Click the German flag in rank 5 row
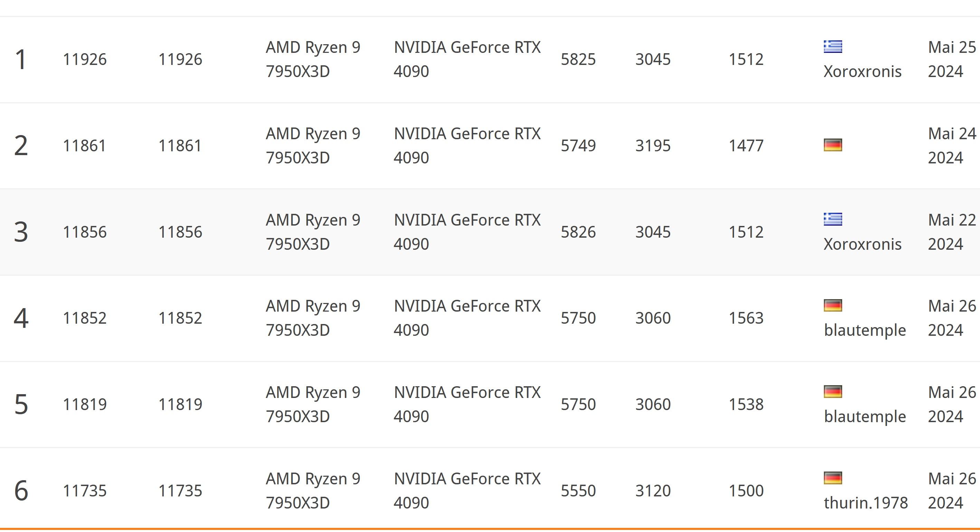980x532 pixels. (x=833, y=392)
